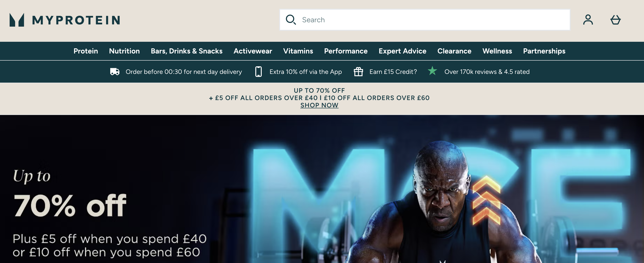Go to the Clearance section
Image resolution: width=644 pixels, height=263 pixels.
click(454, 51)
